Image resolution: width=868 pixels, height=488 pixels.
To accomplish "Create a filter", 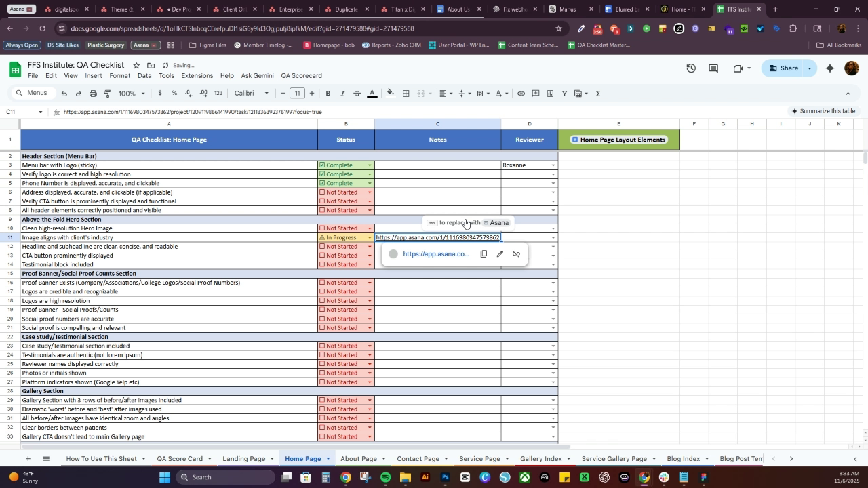I will (x=564, y=94).
